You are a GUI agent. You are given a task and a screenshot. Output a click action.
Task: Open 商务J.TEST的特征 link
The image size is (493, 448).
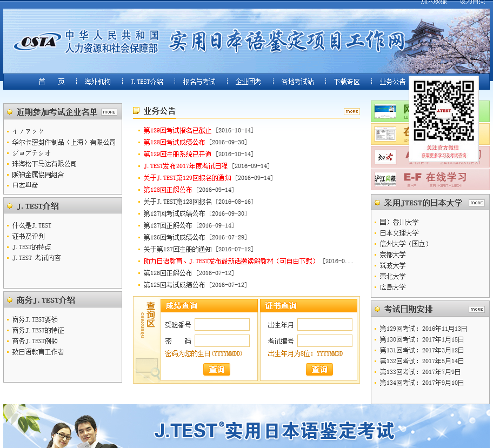(x=38, y=330)
